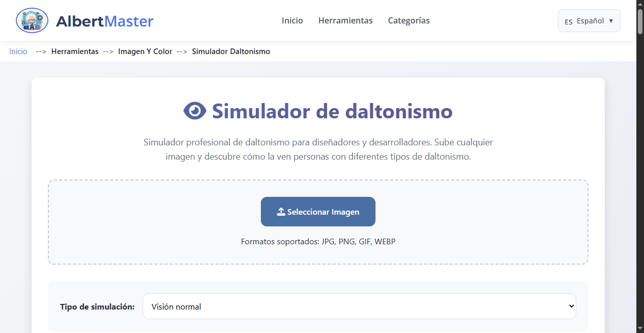Click Herramientas in the breadcrumbs
Image resolution: width=644 pixels, height=333 pixels.
click(x=75, y=52)
